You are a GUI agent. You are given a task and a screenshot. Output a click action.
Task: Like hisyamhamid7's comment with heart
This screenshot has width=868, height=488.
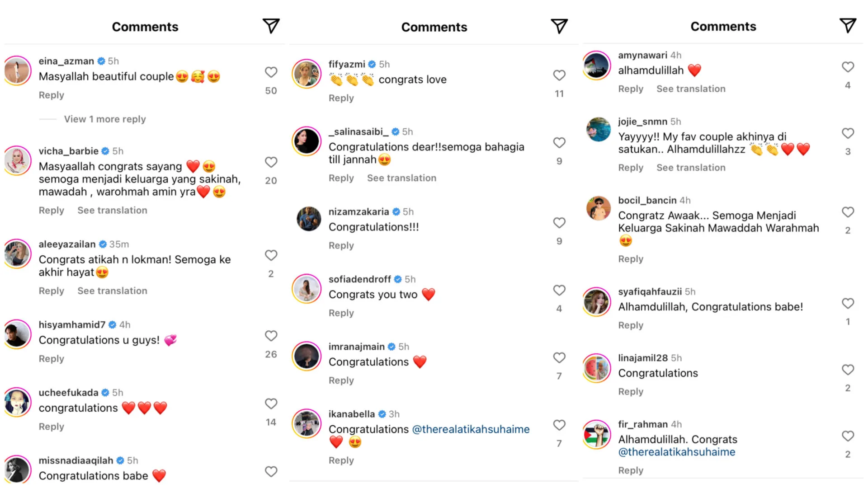click(x=271, y=336)
